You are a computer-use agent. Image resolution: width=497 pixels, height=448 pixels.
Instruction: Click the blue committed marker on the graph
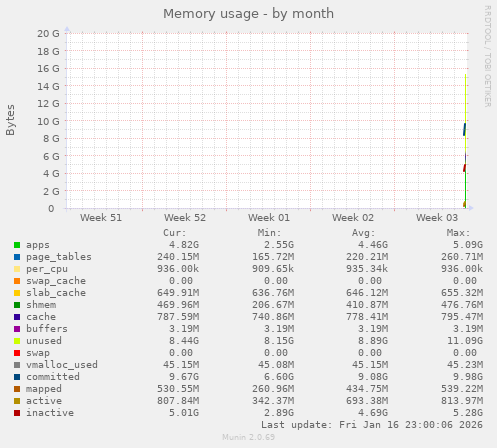[464, 129]
